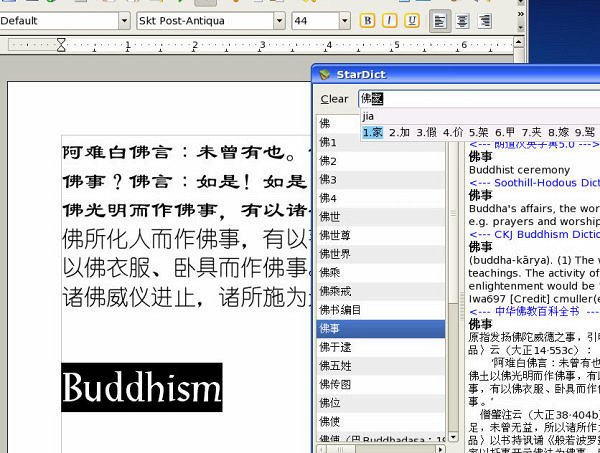The width and height of the screenshot is (600, 453).
Task: Expand the toolbar overflow chevron
Action: [x=520, y=14]
